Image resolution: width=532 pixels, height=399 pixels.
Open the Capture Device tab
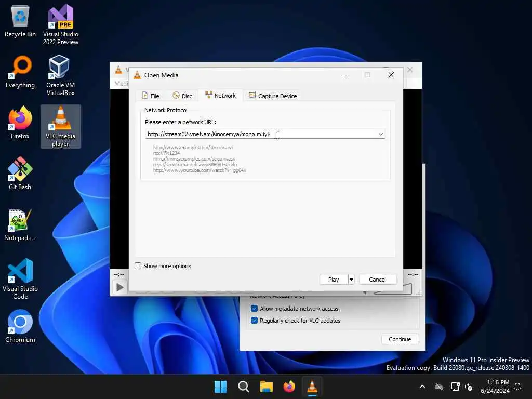[x=273, y=96]
